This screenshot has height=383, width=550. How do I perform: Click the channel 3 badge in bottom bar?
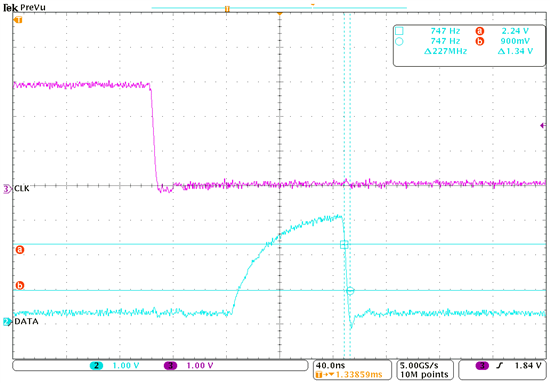coord(170,366)
